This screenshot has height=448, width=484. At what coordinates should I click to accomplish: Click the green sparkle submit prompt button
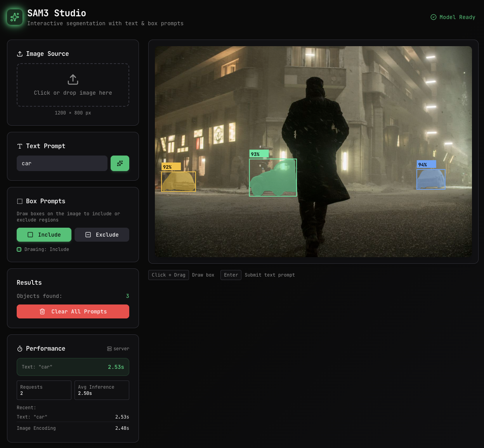(x=120, y=163)
